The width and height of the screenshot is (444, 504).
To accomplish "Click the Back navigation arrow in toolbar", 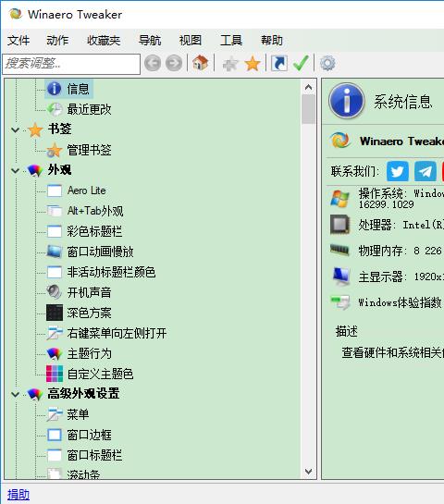I will (153, 63).
